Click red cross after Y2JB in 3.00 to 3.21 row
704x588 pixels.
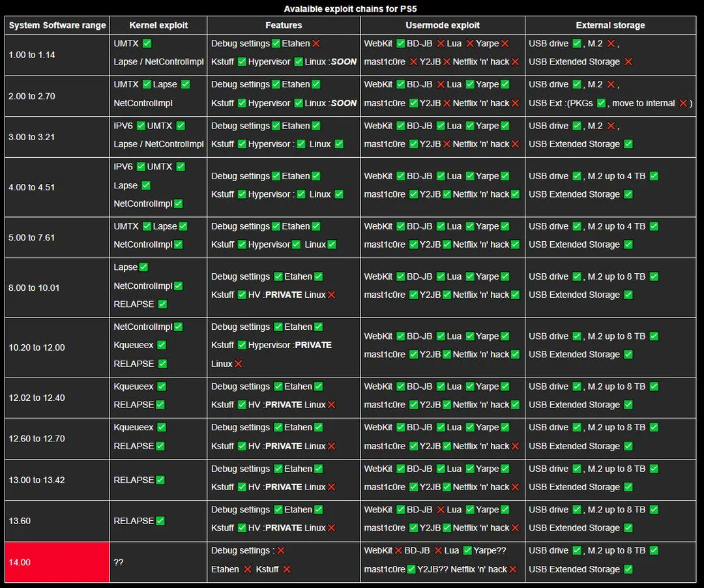point(447,144)
